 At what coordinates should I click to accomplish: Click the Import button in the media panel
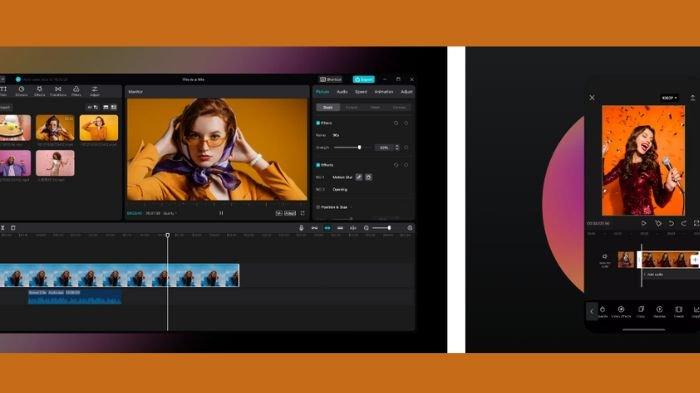(x=5, y=107)
